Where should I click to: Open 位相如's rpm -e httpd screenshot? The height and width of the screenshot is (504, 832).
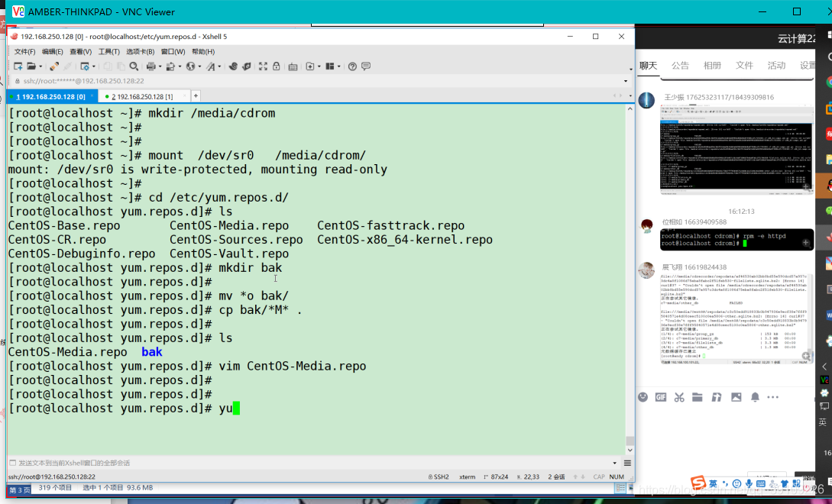pyautogui.click(x=736, y=239)
